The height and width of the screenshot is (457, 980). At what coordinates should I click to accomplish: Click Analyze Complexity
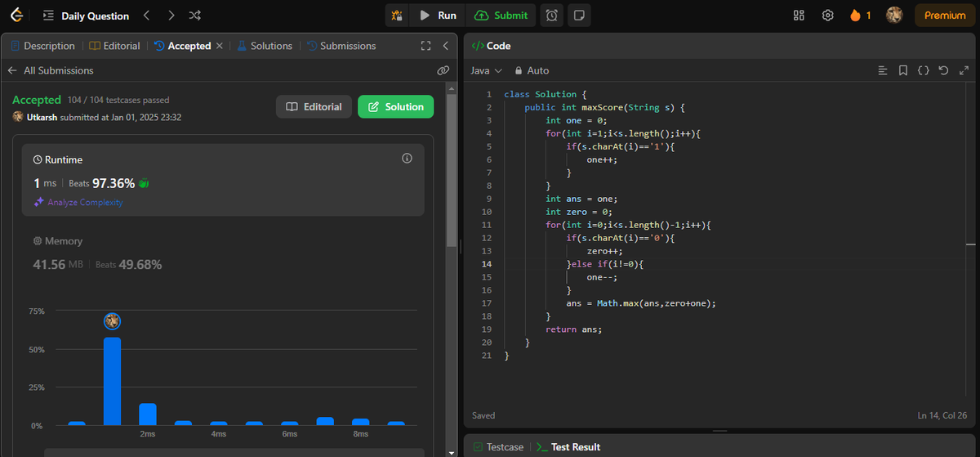[x=78, y=202]
